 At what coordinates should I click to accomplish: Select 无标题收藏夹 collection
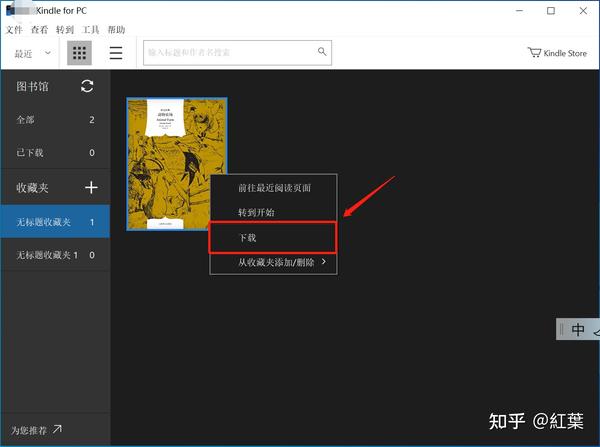[55, 222]
